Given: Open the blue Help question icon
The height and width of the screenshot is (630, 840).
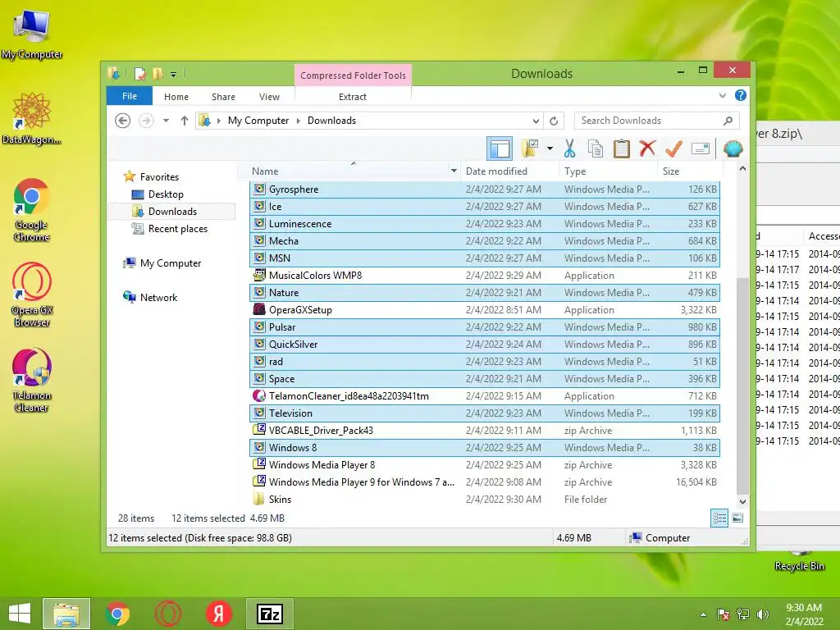Looking at the screenshot, I should pos(741,95).
